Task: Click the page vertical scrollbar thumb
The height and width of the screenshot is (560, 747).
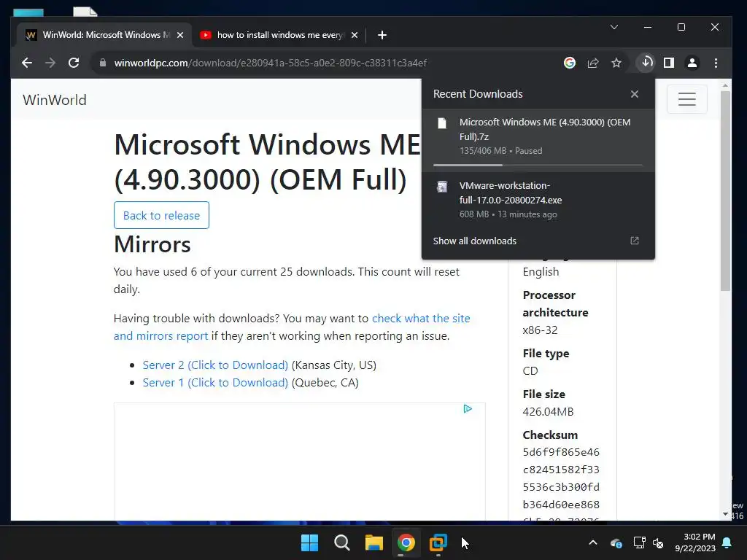Action: pyautogui.click(x=725, y=190)
